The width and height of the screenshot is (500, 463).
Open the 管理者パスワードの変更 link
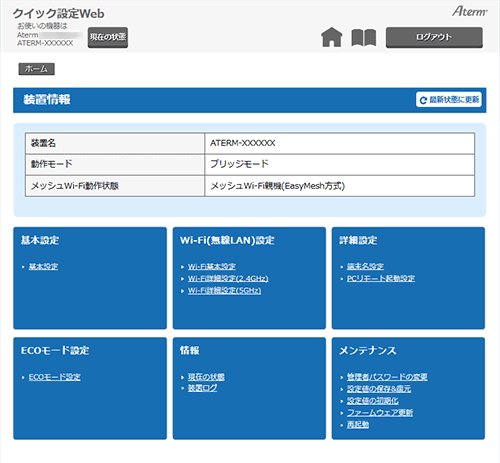[x=387, y=377]
